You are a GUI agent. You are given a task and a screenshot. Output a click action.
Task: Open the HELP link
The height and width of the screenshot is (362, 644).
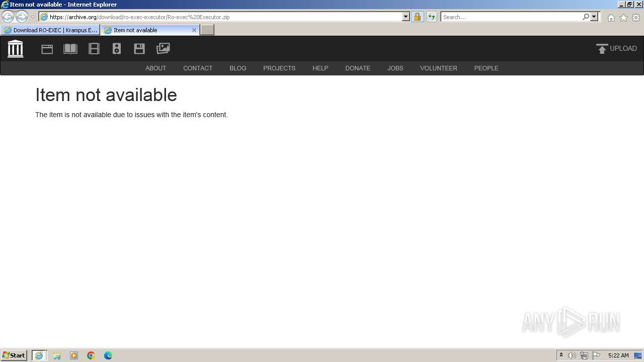320,68
